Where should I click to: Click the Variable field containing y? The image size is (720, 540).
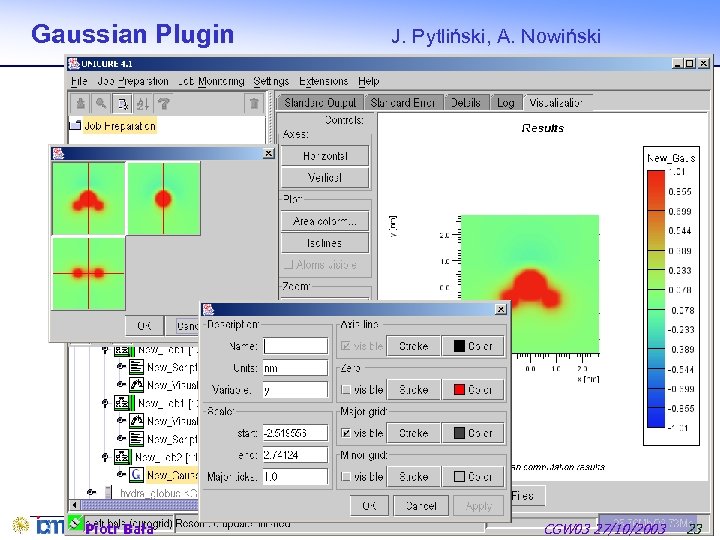point(296,389)
